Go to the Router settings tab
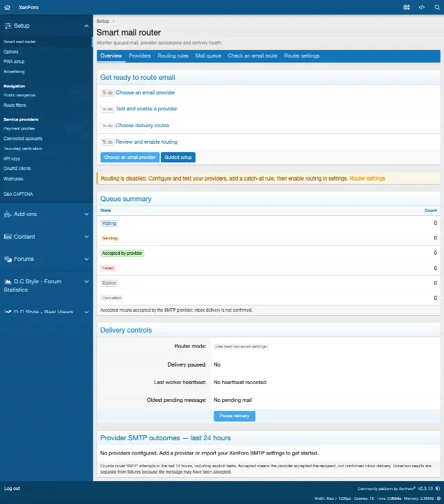Screen dimensions: 444x504 302,56
